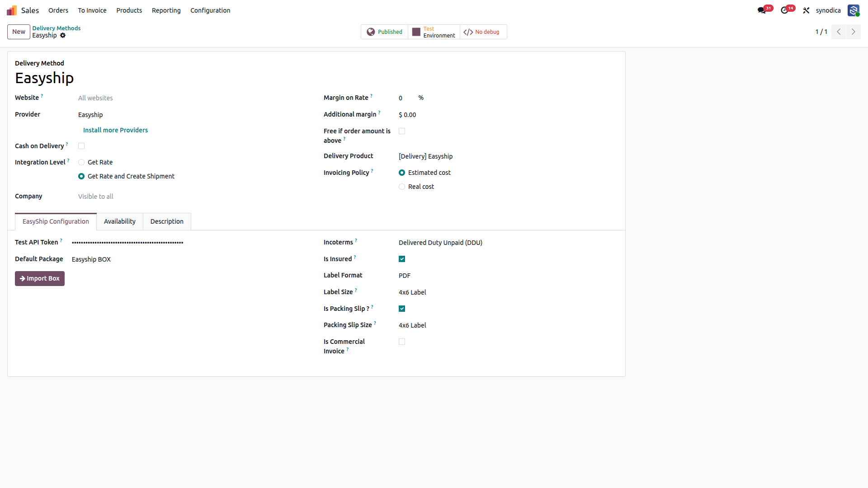Open the Configuration menu
The height and width of the screenshot is (488, 868).
pyautogui.click(x=210, y=10)
